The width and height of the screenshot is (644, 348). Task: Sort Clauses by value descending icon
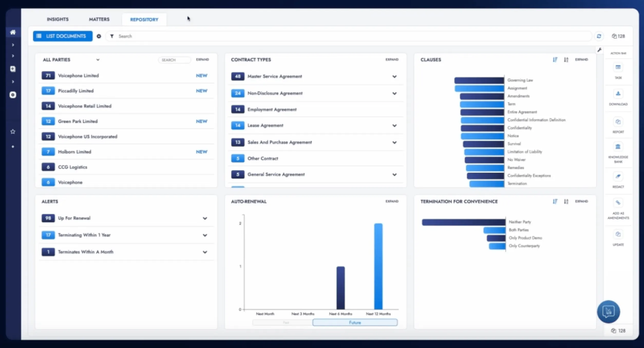(555, 60)
